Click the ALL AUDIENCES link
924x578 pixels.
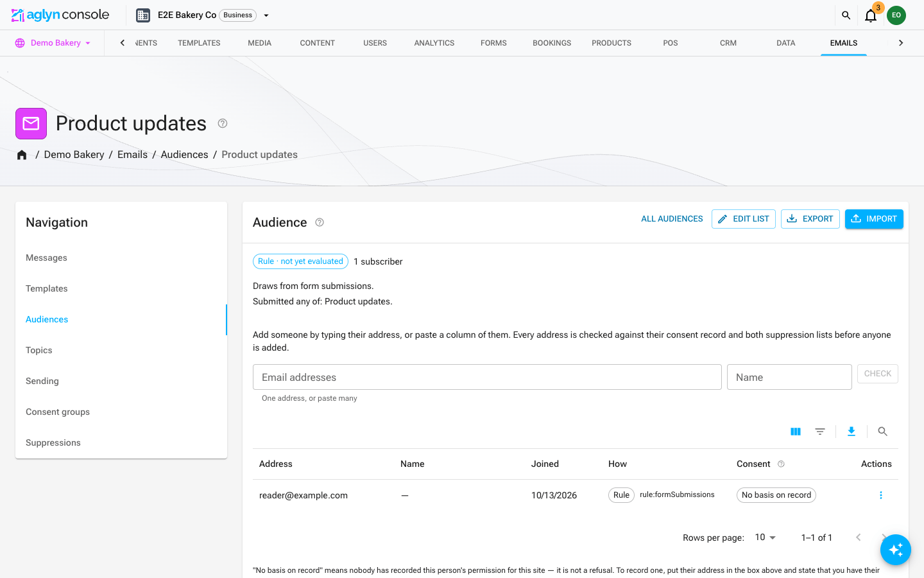tap(672, 219)
